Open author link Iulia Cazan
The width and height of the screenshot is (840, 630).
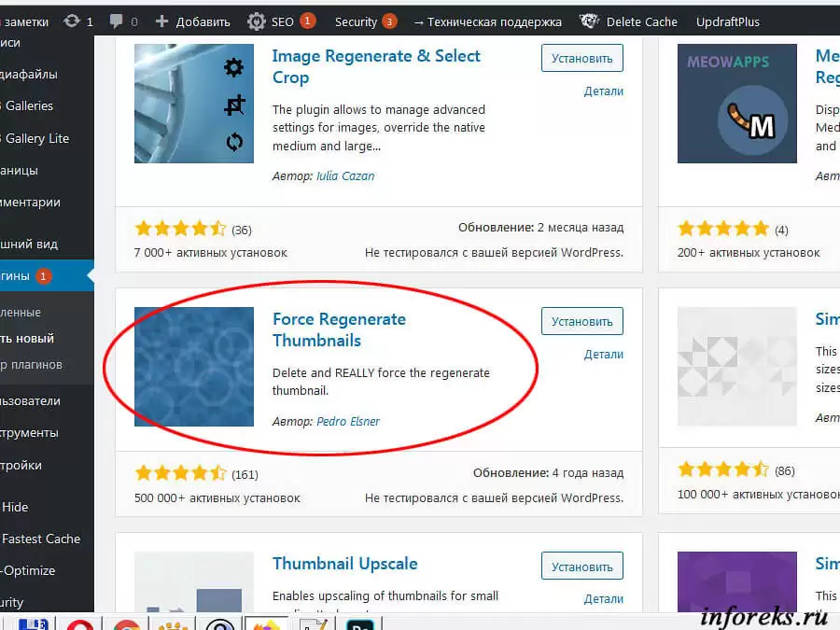[345, 176]
